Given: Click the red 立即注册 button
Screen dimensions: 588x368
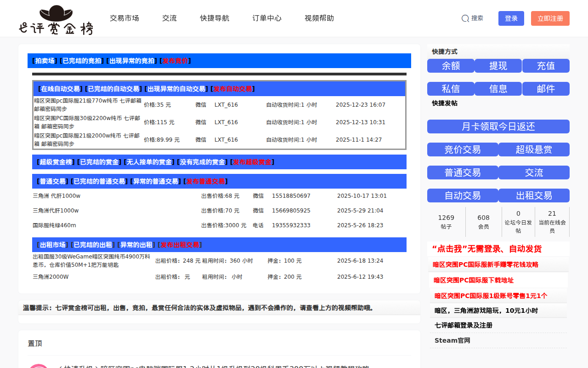Looking at the screenshot, I should 550,18.
